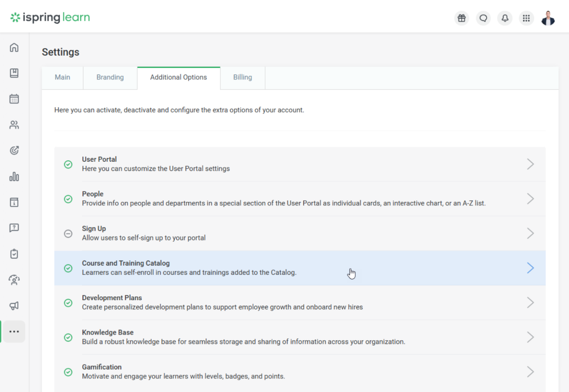The width and height of the screenshot is (569, 392).
Task: Click the megaphone announcements icon
Action: coord(14,305)
